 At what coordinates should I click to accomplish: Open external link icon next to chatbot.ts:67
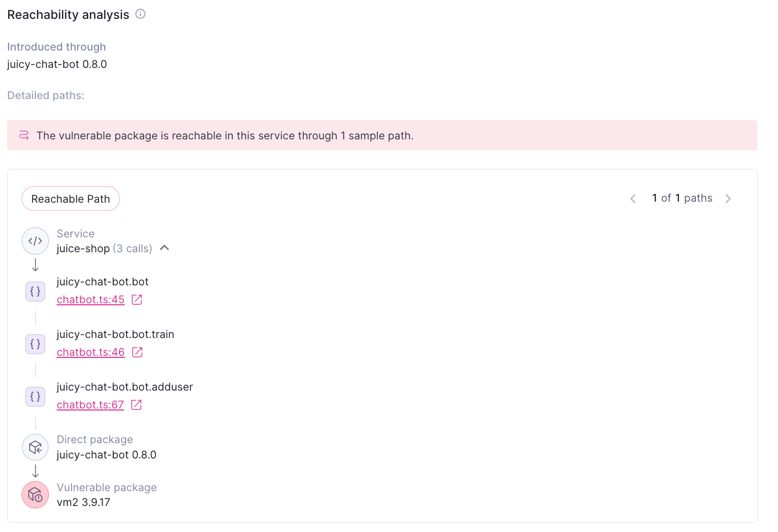click(x=136, y=405)
